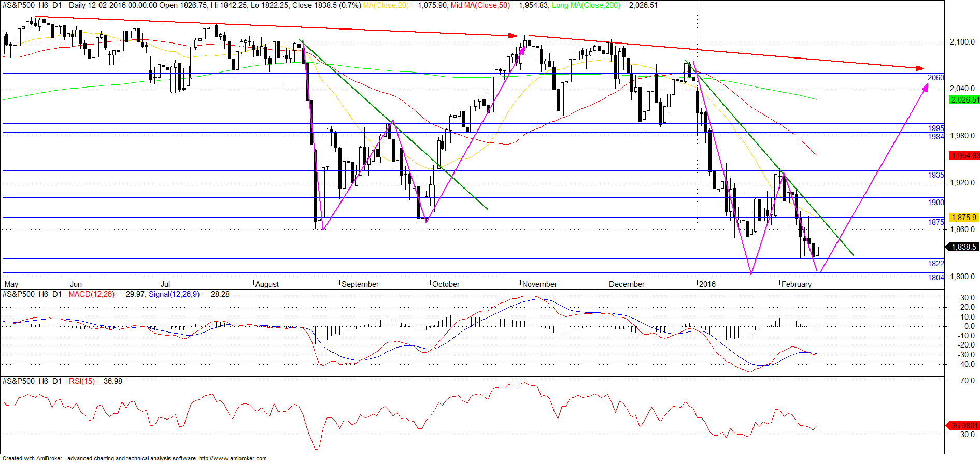Click the 1984 price level label
This screenshot has height=462, width=980.
(x=936, y=137)
